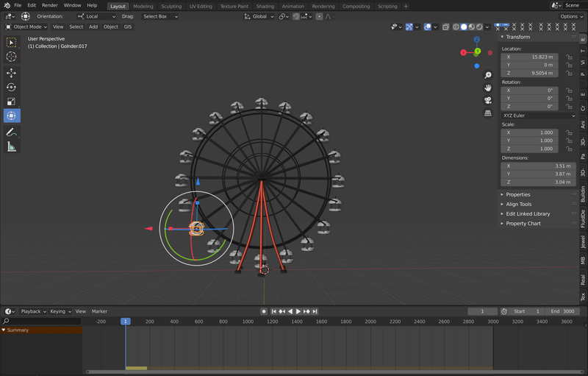Select the Scale tool in the toolbar
588x376 pixels.
11,102
